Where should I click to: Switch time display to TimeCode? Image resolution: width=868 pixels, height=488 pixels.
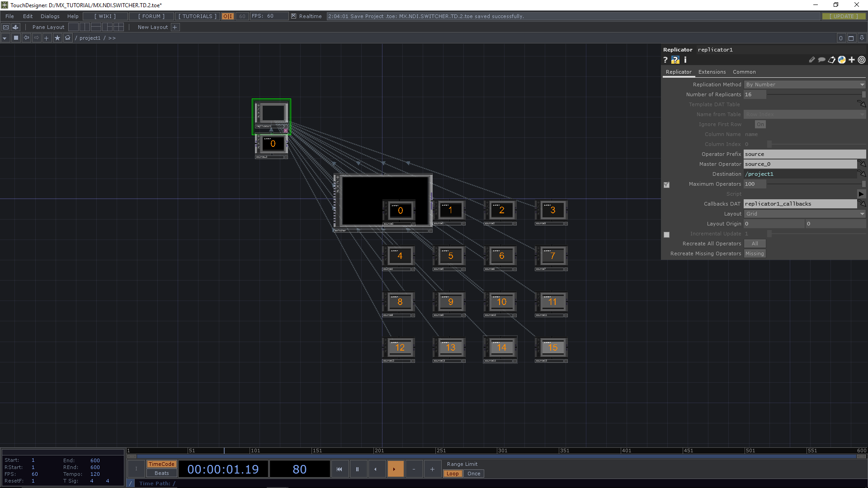click(161, 464)
